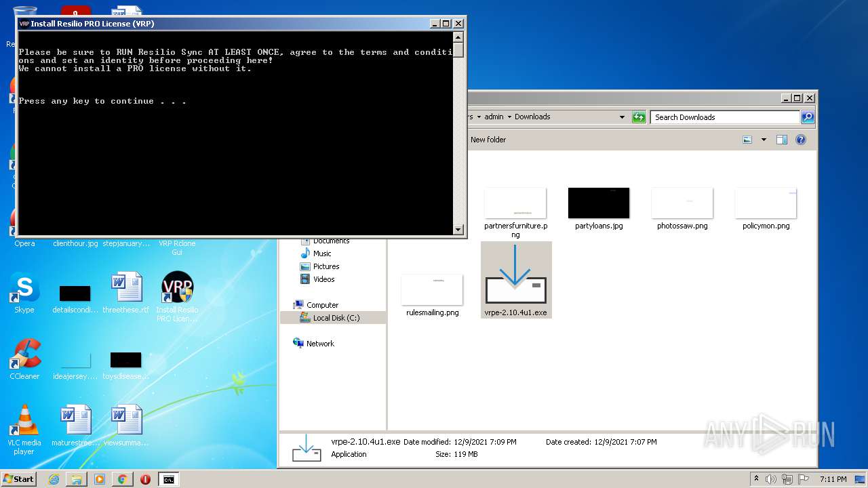Select the rulesmailing.png thumbnail
The image size is (868, 488).
(x=432, y=296)
